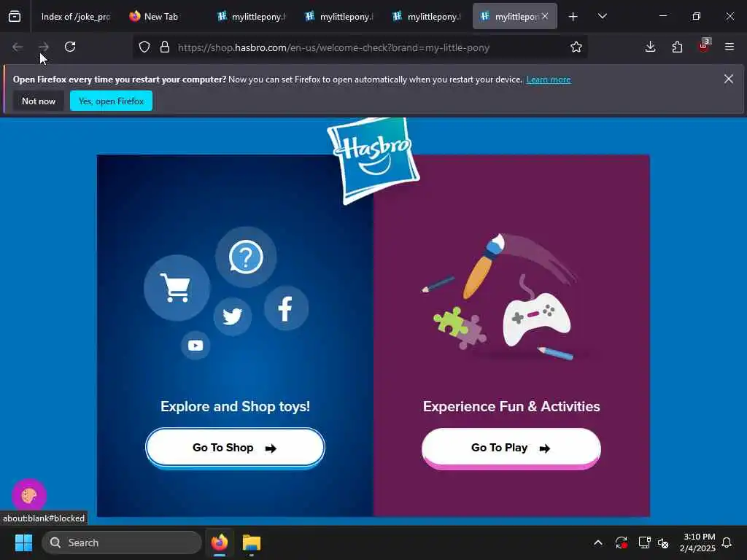The width and height of the screenshot is (747, 560).
Task: Open the Learn more link
Action: click(549, 79)
